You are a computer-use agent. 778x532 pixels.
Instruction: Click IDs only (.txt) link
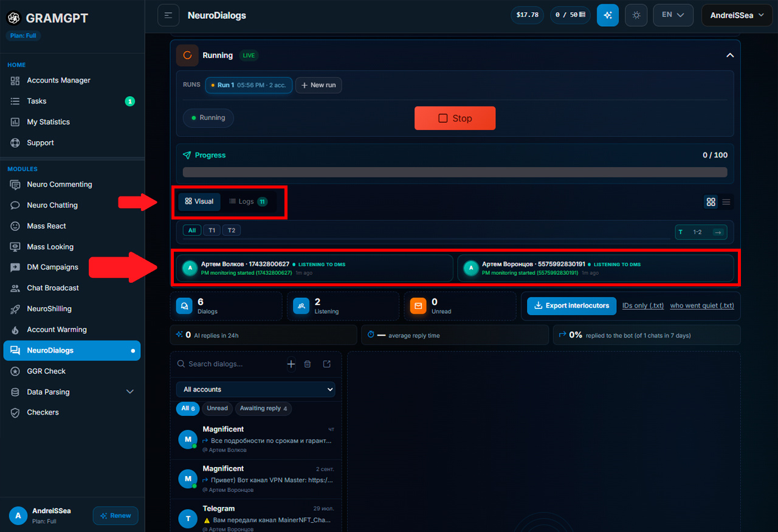coord(643,306)
